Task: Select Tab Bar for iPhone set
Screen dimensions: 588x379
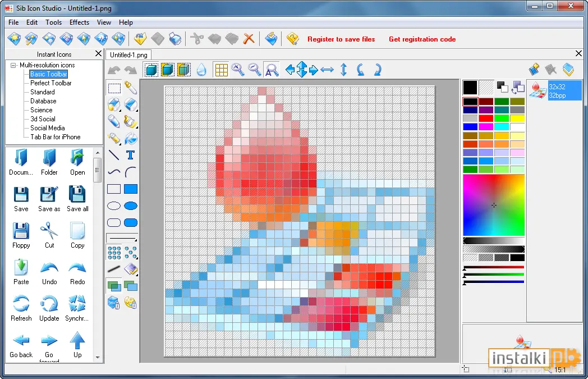Action: (x=55, y=137)
